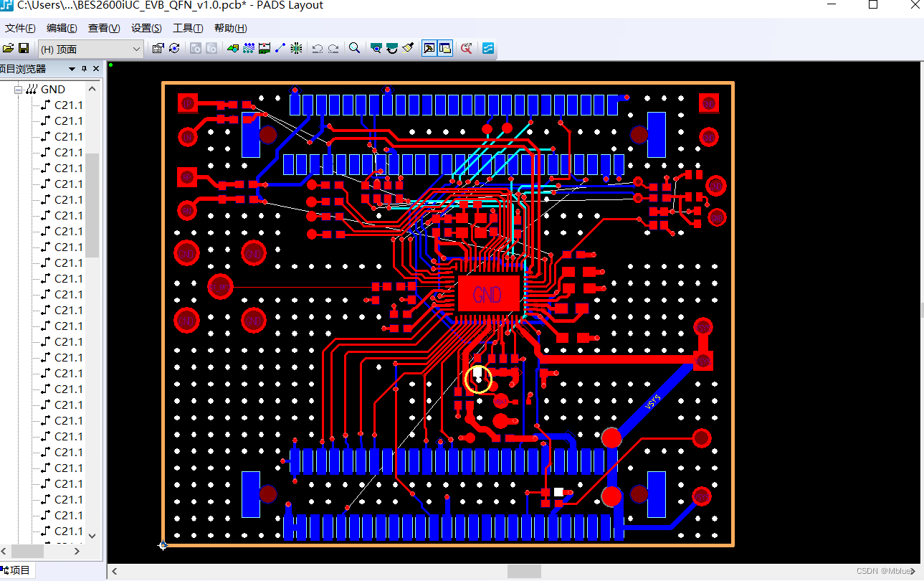Select the central GND pad of the chip
The height and width of the screenshot is (581, 924).
[x=488, y=294]
